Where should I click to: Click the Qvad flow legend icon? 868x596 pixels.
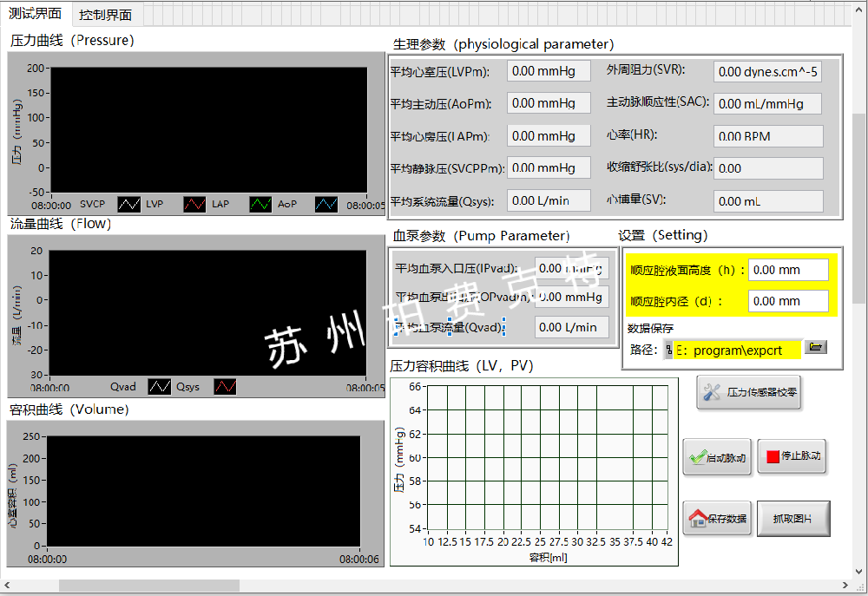159,387
